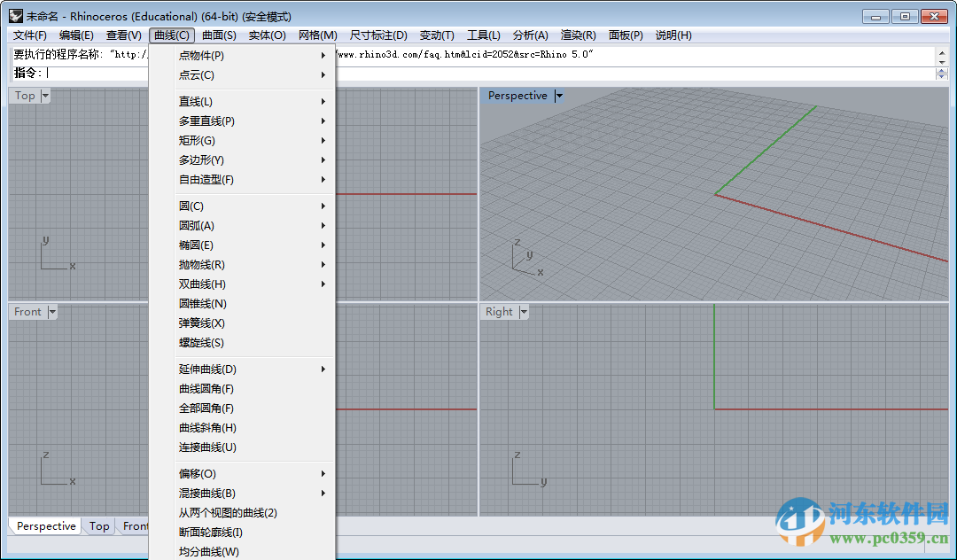
Task: Switch to the Front viewport tab
Action: point(135,525)
